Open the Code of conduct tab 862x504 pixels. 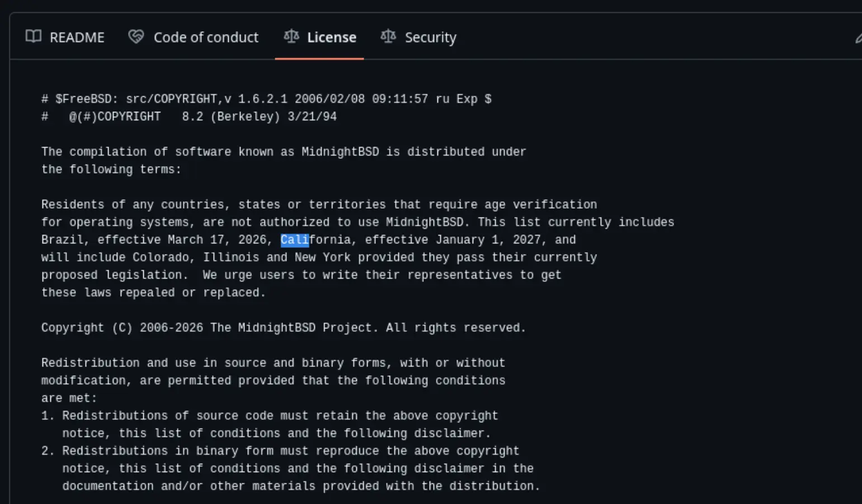[x=206, y=37]
